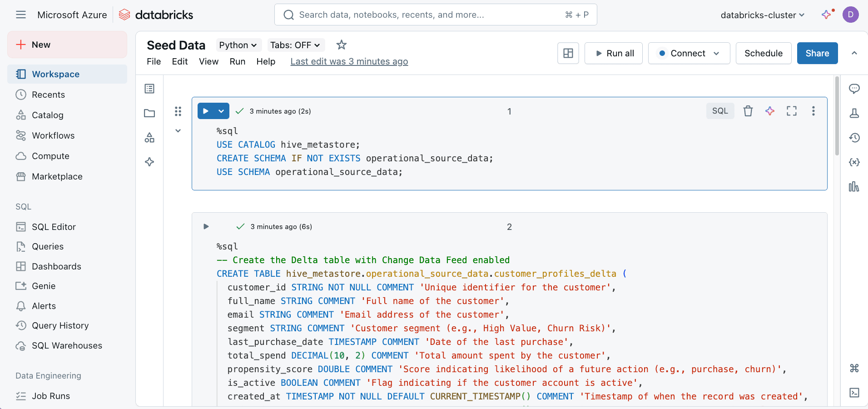This screenshot has width=868, height=409.
Task: Open the File menu
Action: pyautogui.click(x=154, y=61)
